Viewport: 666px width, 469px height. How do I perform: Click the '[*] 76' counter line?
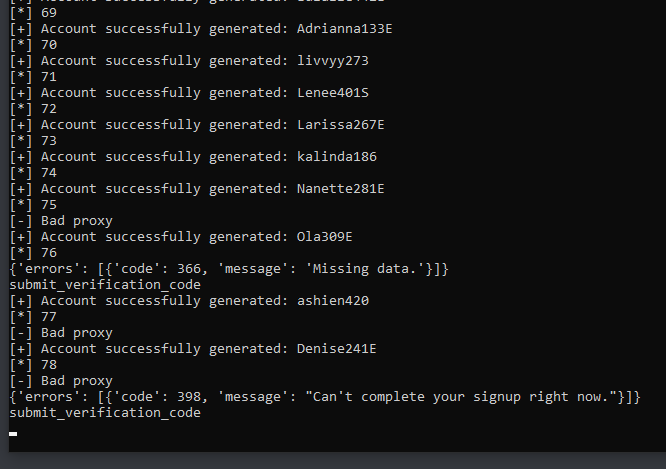pyautogui.click(x=32, y=253)
